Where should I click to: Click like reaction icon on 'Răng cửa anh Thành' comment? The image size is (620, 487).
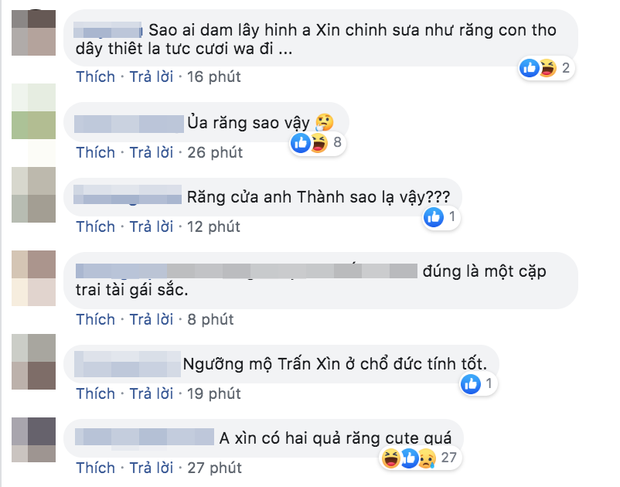tap(435, 216)
